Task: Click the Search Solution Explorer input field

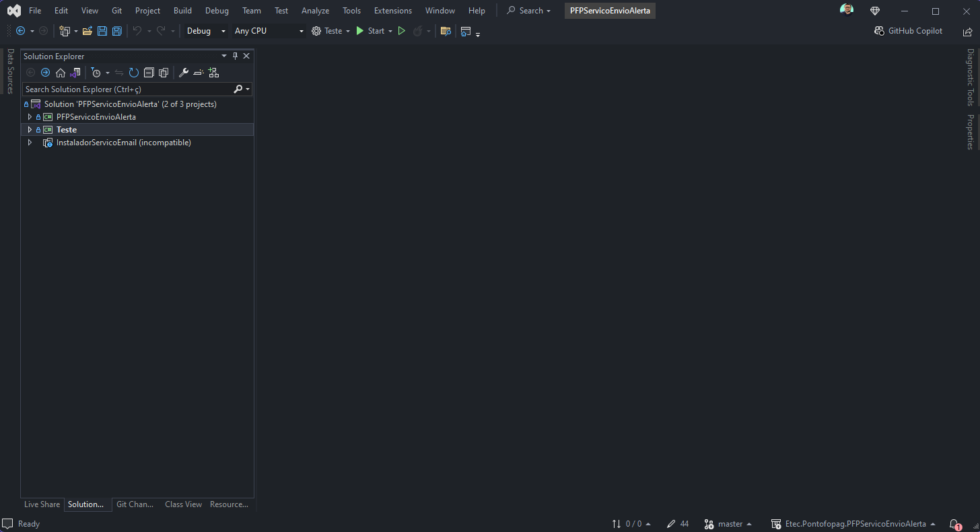Action: coord(128,89)
